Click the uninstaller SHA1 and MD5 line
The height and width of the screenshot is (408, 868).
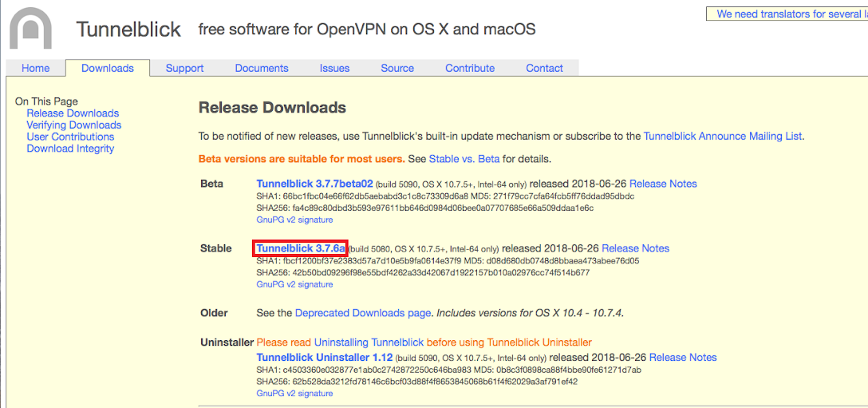click(x=449, y=370)
